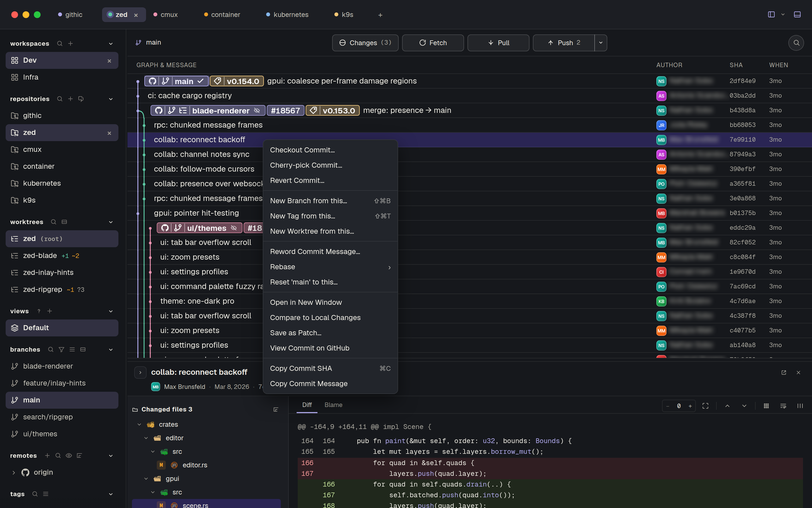Screen dimensions: 812x508
Task: Close the zed tab
Action: [x=136, y=15]
